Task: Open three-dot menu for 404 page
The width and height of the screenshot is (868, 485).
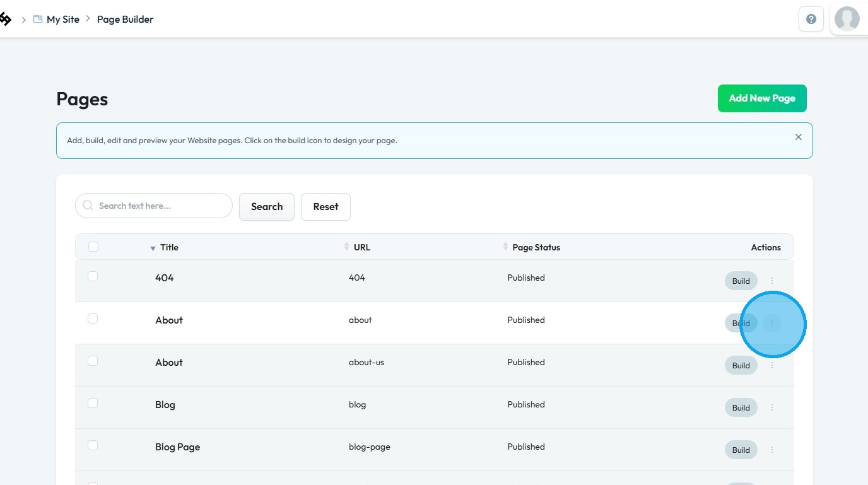Action: tap(772, 281)
